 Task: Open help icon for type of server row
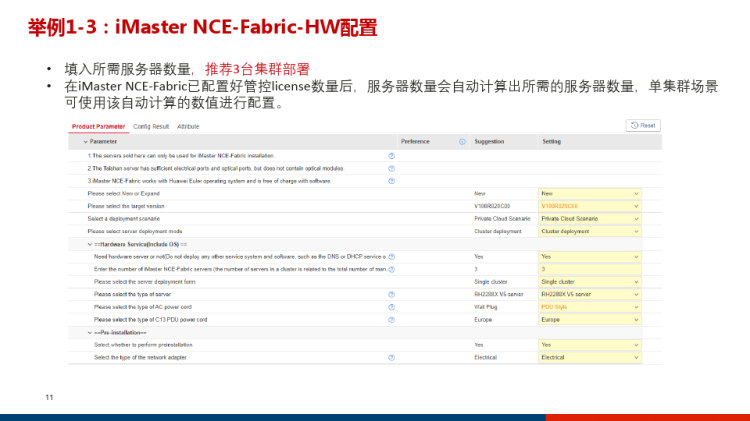tap(391, 295)
